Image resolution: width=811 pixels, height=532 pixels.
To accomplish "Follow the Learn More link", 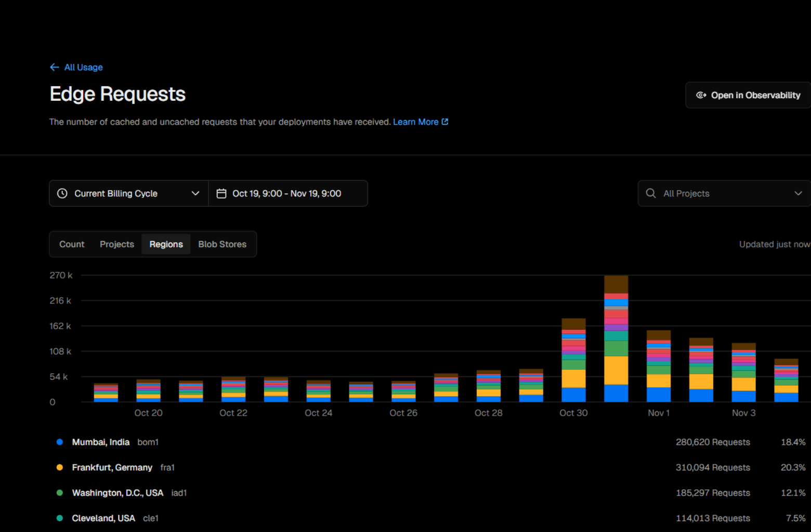I will tap(415, 122).
